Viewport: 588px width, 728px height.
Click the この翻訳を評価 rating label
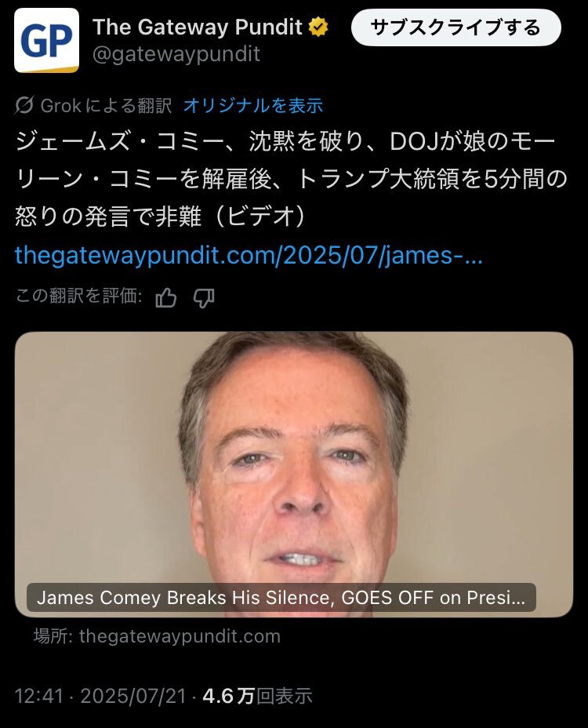78,296
